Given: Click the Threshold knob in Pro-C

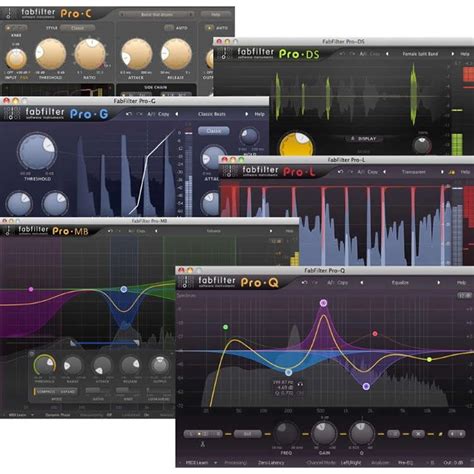Looking at the screenshot, I should pos(51,54).
